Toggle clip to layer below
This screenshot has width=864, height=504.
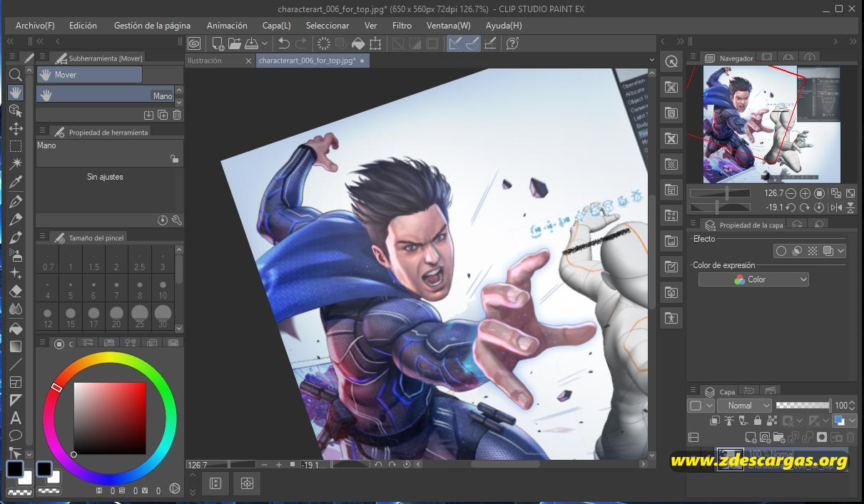click(716, 421)
